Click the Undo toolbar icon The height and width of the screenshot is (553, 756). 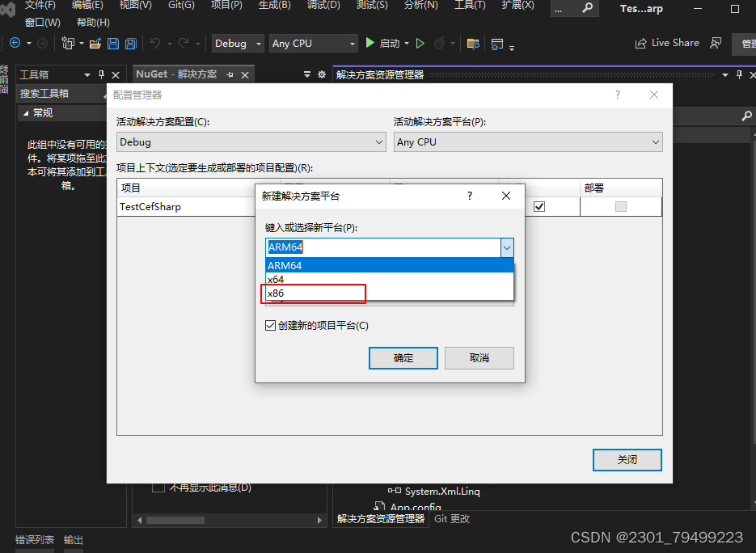click(x=154, y=44)
